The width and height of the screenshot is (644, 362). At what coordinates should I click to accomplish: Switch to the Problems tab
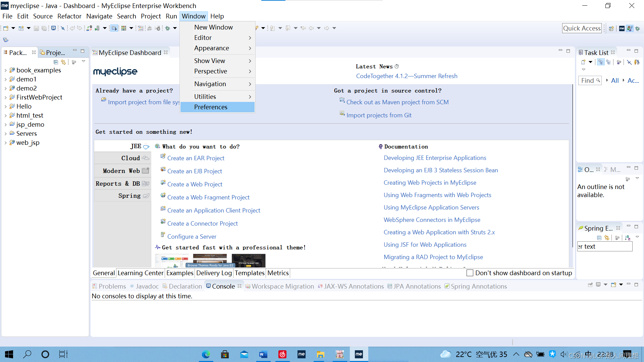point(109,286)
